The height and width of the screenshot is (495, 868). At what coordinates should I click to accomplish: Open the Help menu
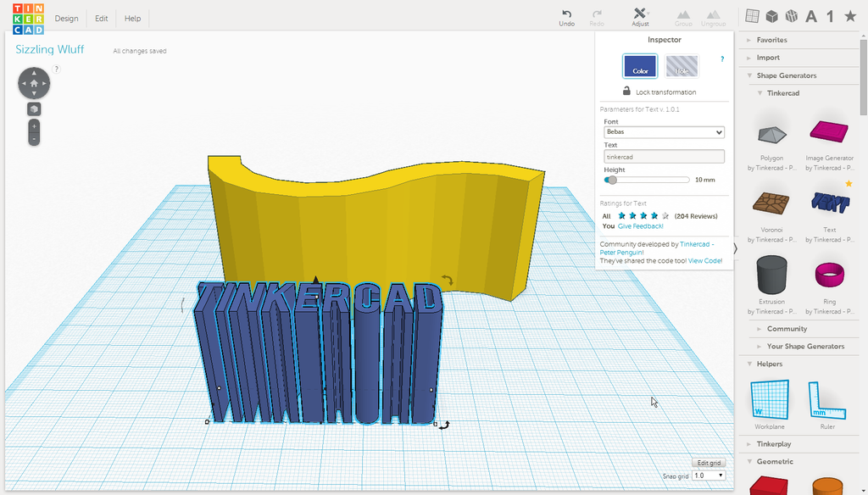coord(132,19)
